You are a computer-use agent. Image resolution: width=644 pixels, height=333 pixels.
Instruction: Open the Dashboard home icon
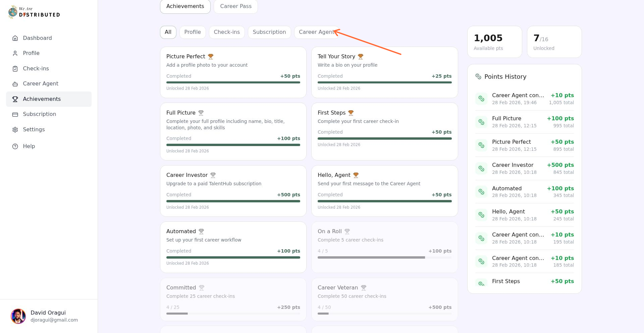pyautogui.click(x=15, y=38)
